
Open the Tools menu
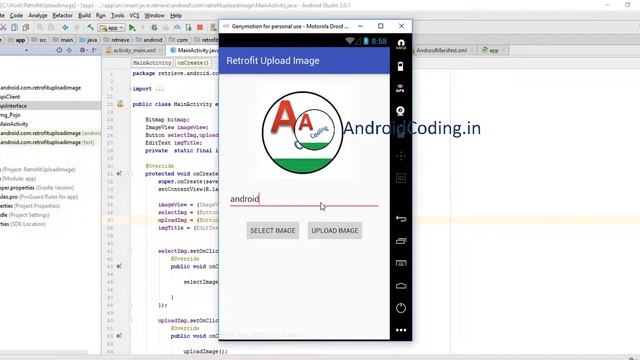pos(118,16)
